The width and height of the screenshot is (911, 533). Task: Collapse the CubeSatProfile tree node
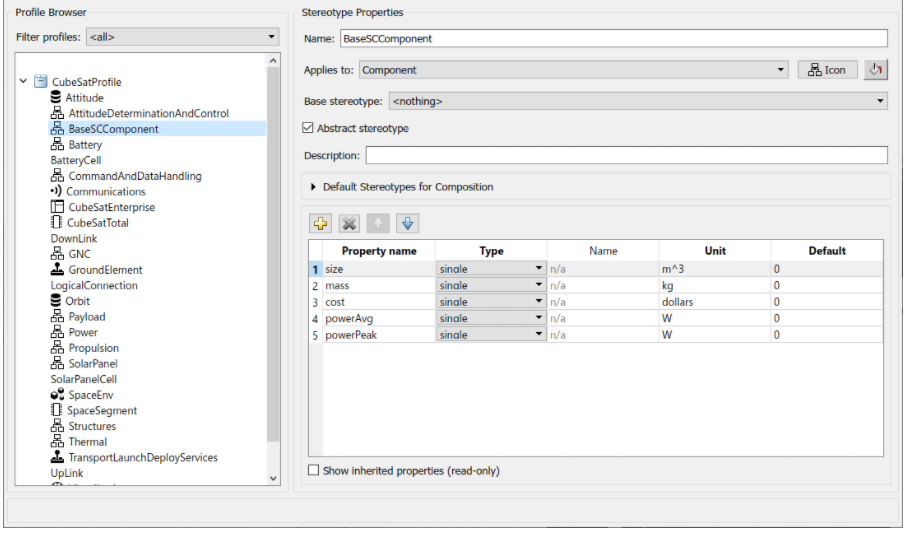point(23,82)
